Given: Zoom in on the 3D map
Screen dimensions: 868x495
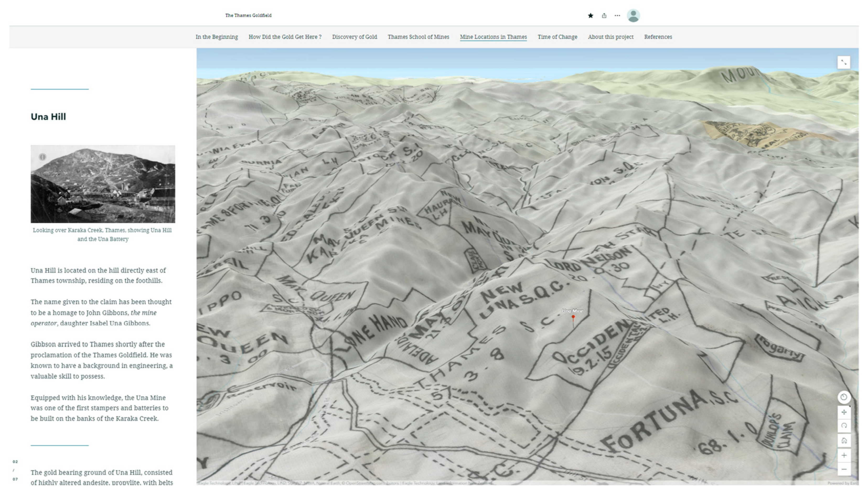Looking at the screenshot, I should point(844,455).
